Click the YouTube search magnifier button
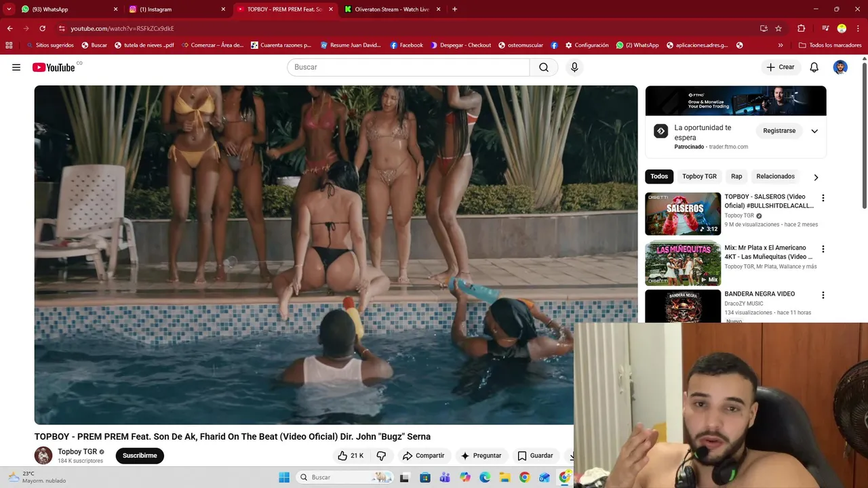This screenshot has width=868, height=488. pyautogui.click(x=544, y=67)
